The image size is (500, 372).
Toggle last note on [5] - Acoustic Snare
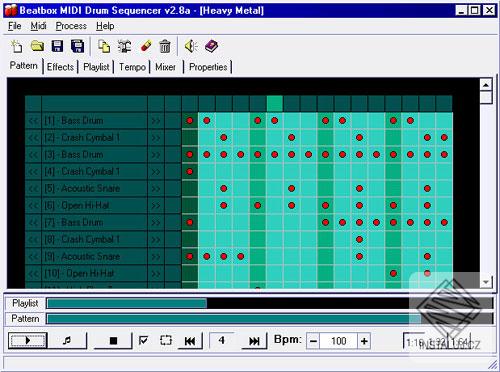(x=427, y=189)
